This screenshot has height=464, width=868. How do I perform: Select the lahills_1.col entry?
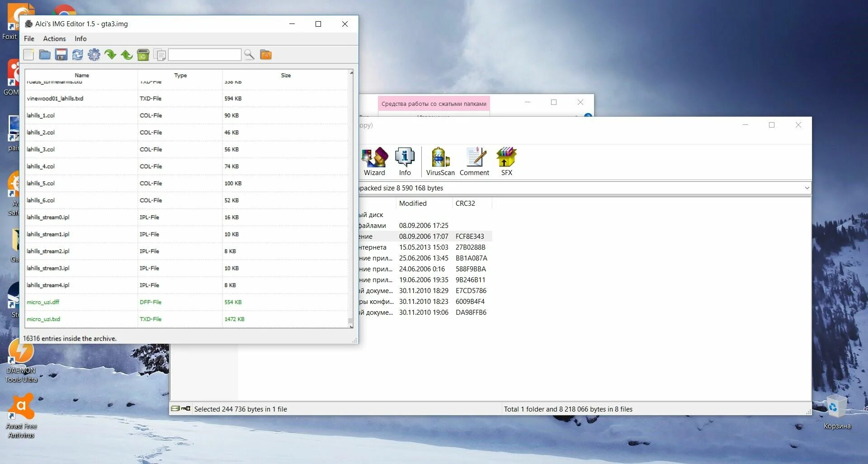coord(187,115)
